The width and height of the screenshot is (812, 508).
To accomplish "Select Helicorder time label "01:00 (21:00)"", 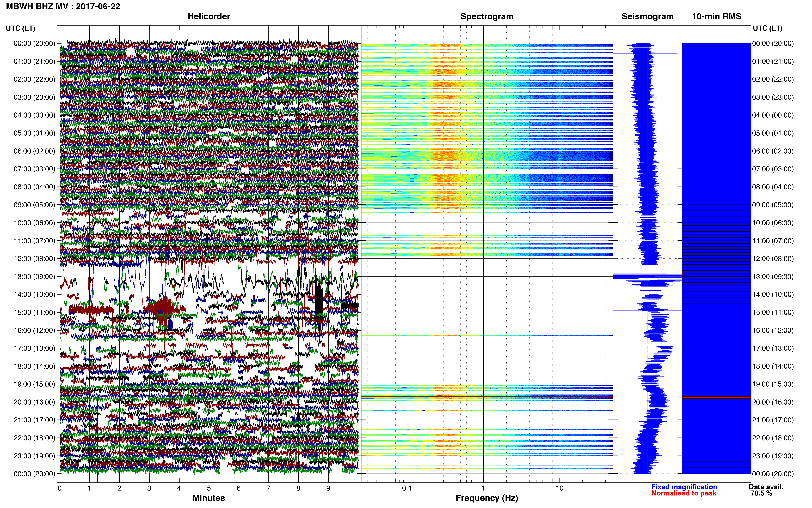I will coord(34,62).
